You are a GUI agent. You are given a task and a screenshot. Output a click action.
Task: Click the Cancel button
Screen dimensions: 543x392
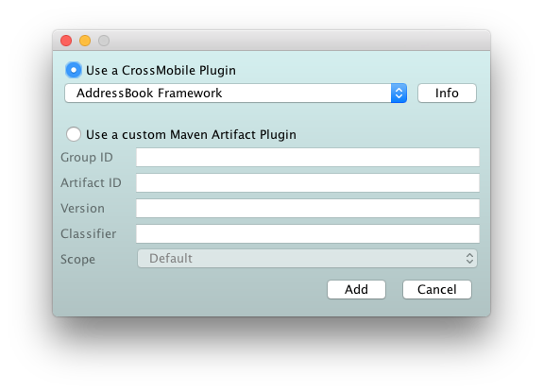pos(437,289)
